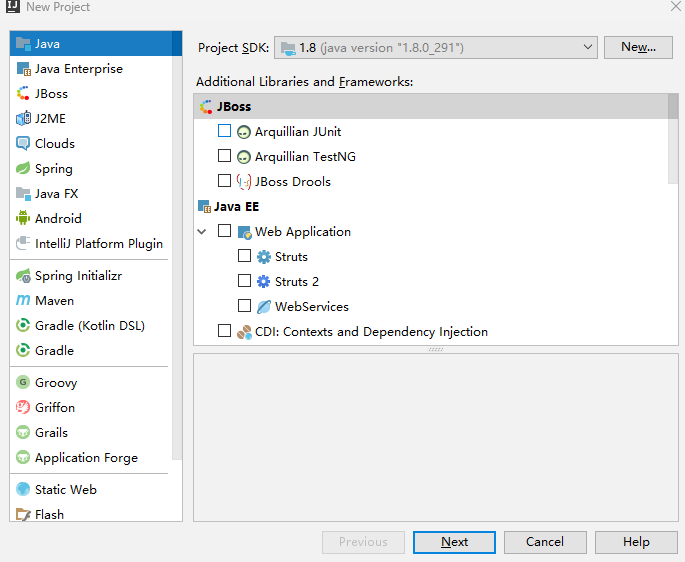Click the New... SDK button
Viewport: 685px width, 562px height.
click(638, 47)
